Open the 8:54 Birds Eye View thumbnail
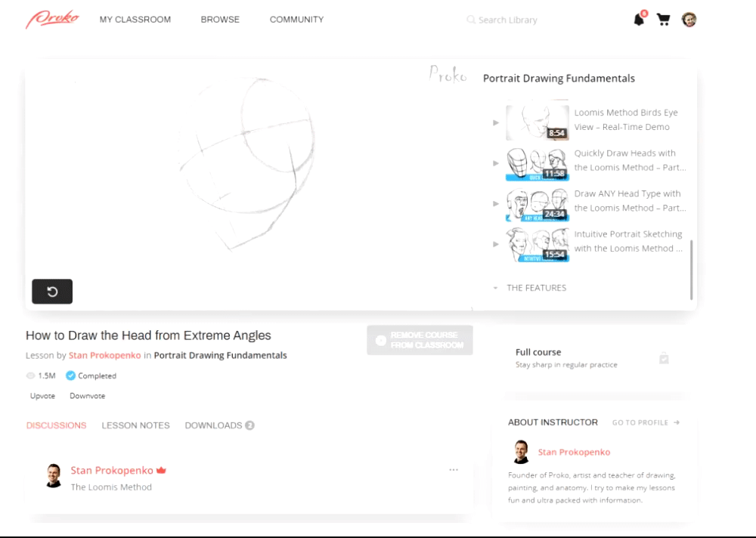 537,123
